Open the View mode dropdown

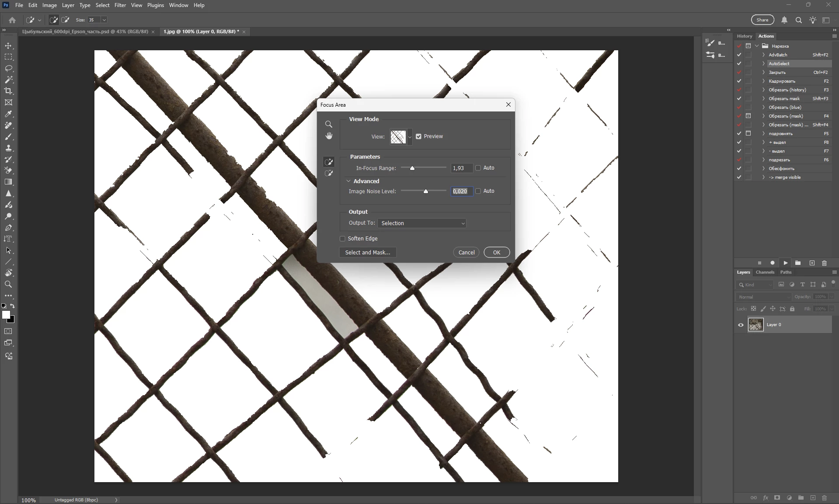pyautogui.click(x=410, y=137)
